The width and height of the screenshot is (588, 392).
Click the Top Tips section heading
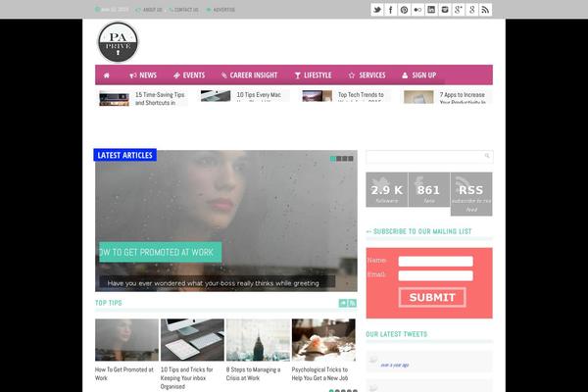click(x=109, y=303)
